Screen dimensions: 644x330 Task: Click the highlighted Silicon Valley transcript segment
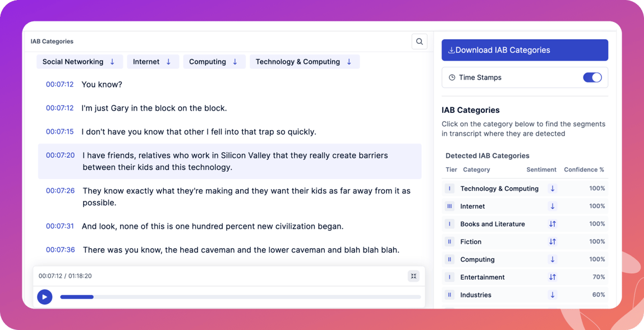(229, 161)
